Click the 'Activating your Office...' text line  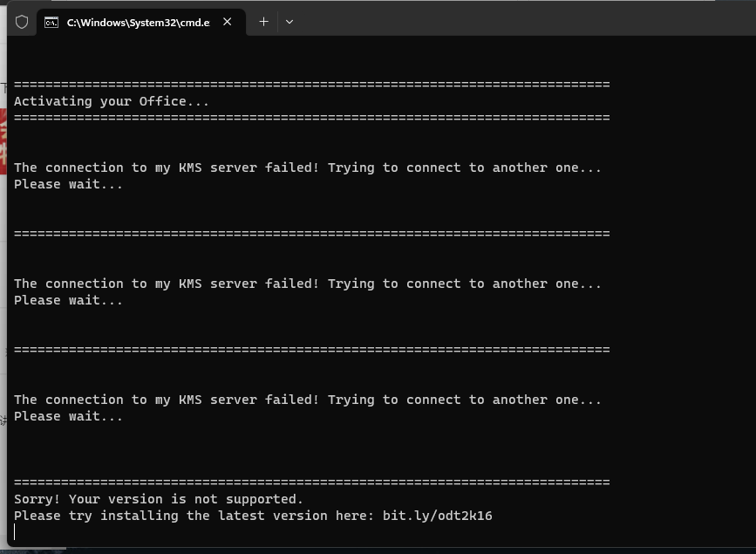112,101
